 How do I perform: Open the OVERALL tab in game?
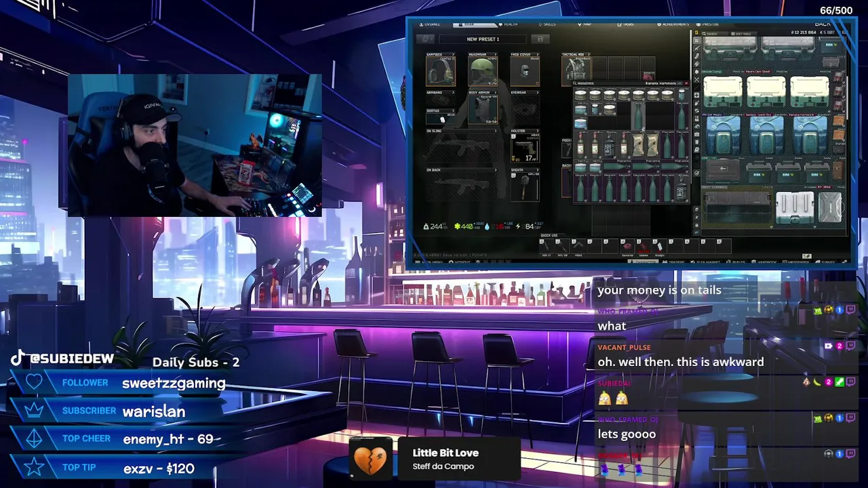(430, 24)
